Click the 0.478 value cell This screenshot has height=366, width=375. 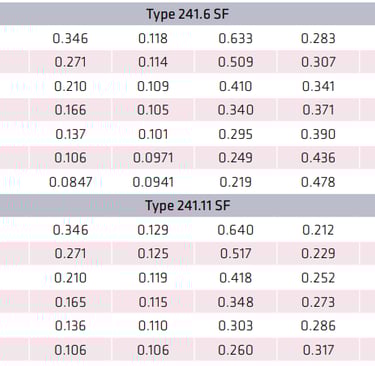tap(318, 182)
